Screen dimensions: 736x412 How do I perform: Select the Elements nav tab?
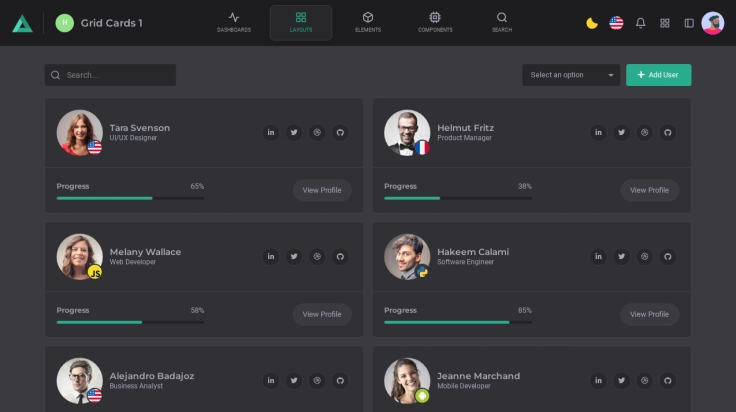tap(368, 22)
